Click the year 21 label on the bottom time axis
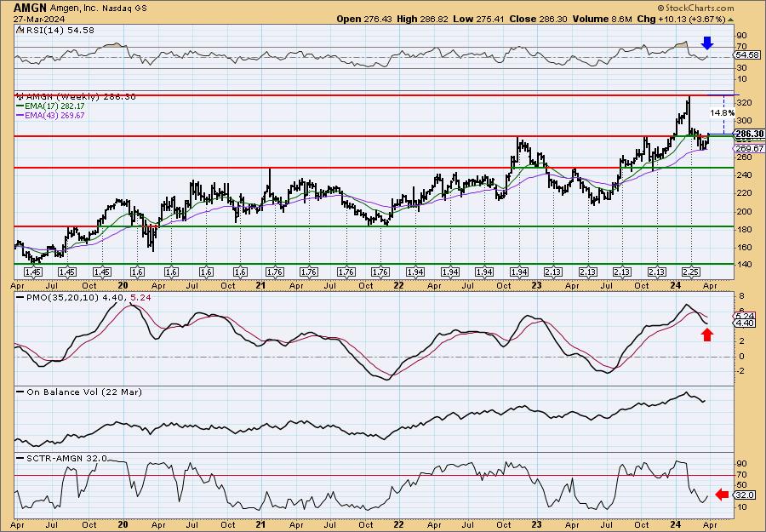 click(x=261, y=524)
